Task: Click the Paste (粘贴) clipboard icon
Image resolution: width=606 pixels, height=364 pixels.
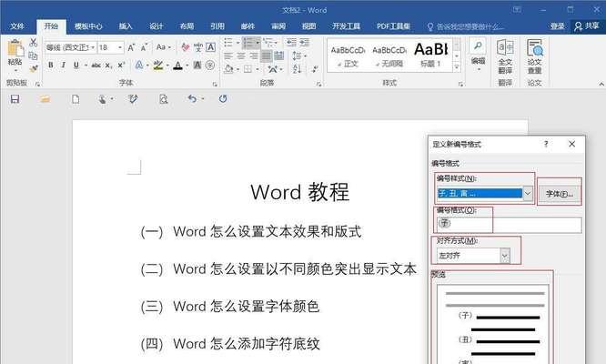Action: (15, 49)
